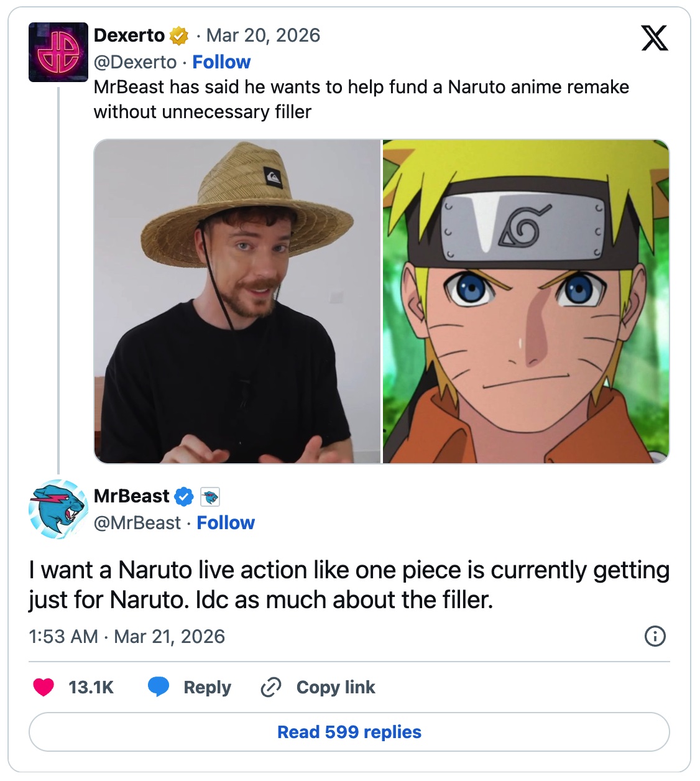Click the X logo icon

[x=654, y=38]
